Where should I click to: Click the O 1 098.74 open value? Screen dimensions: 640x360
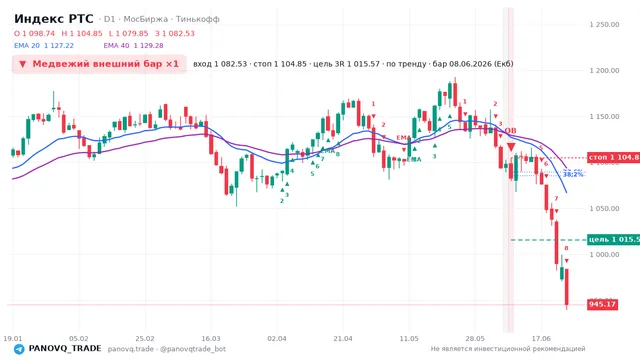click(34, 33)
